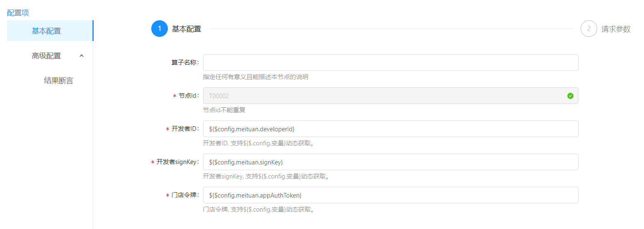Focus the 算子名称 input field
Image resolution: width=644 pixels, height=229 pixels.
pyautogui.click(x=390, y=63)
